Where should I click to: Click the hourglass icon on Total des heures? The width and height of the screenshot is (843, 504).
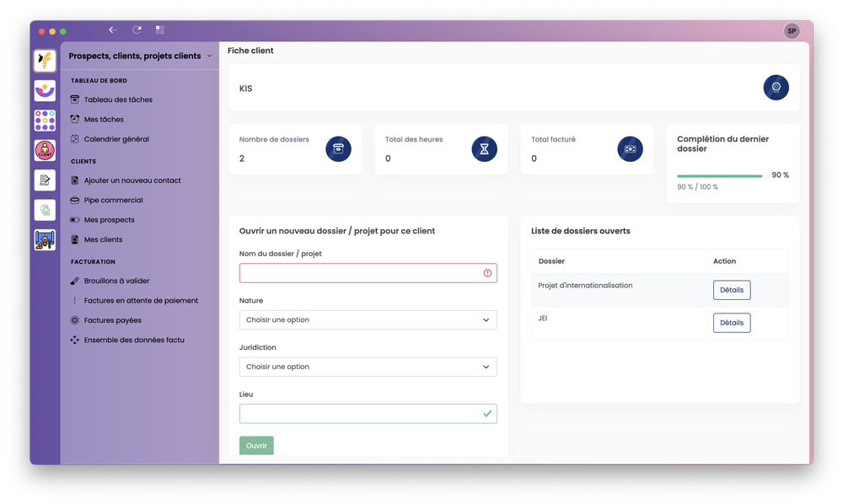484,149
